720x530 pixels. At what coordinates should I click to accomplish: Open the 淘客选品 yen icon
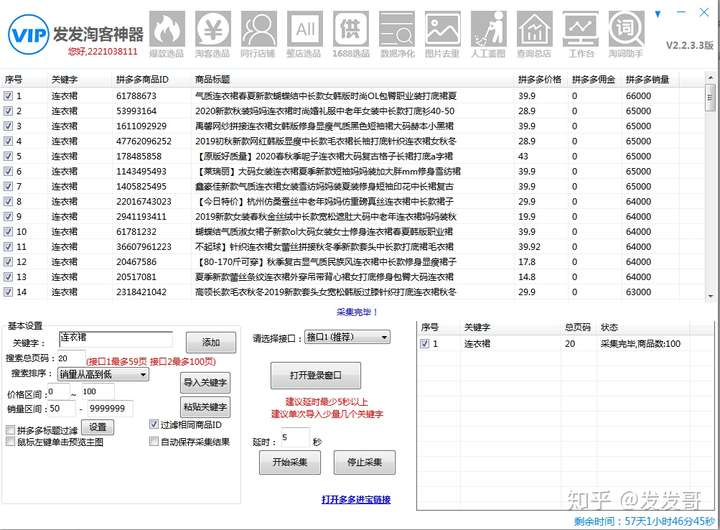tap(213, 29)
